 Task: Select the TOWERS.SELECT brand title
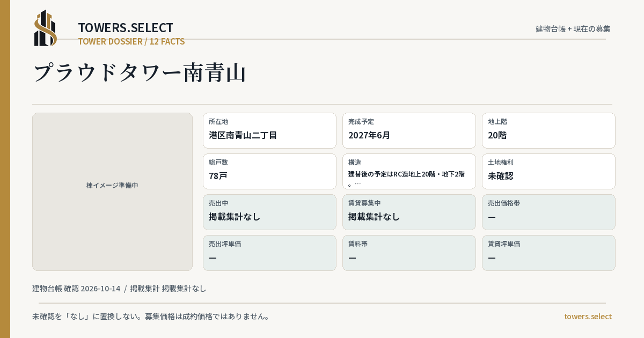pos(126,28)
